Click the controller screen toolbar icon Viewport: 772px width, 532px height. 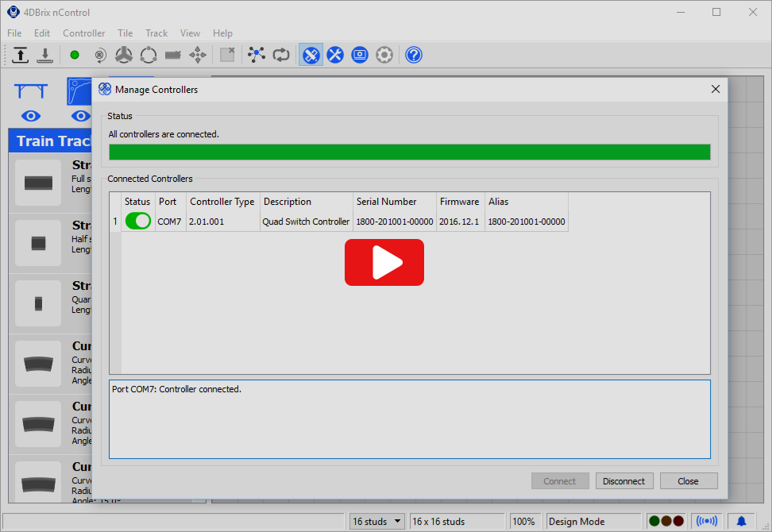[x=360, y=55]
